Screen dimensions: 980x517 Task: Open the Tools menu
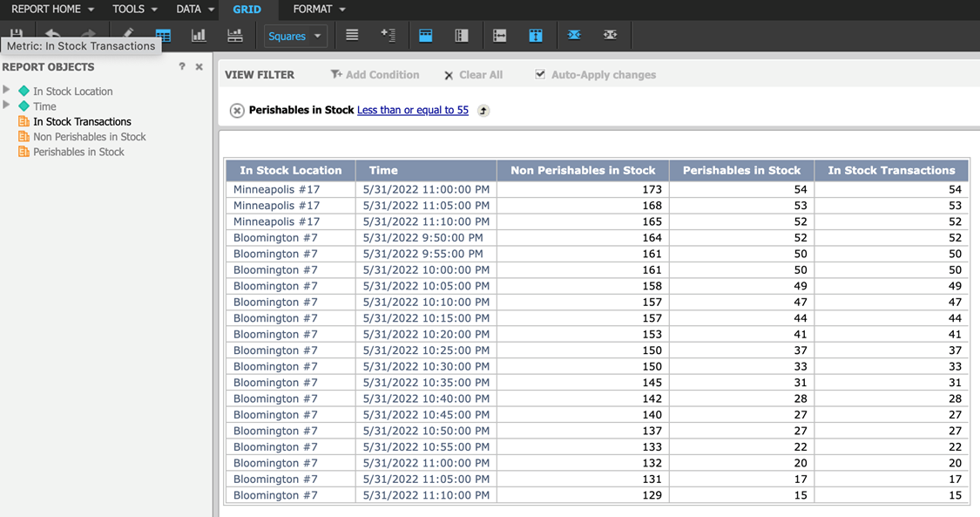tap(135, 10)
